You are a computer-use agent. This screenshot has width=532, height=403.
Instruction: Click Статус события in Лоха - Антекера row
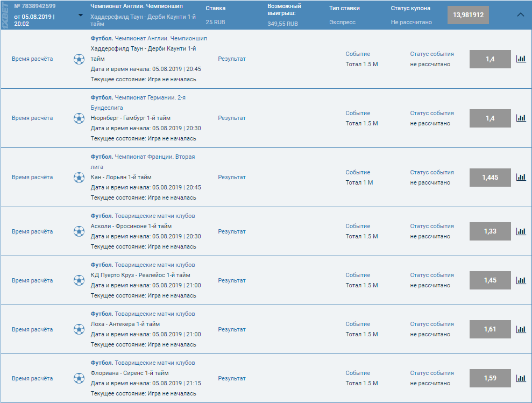(x=431, y=324)
